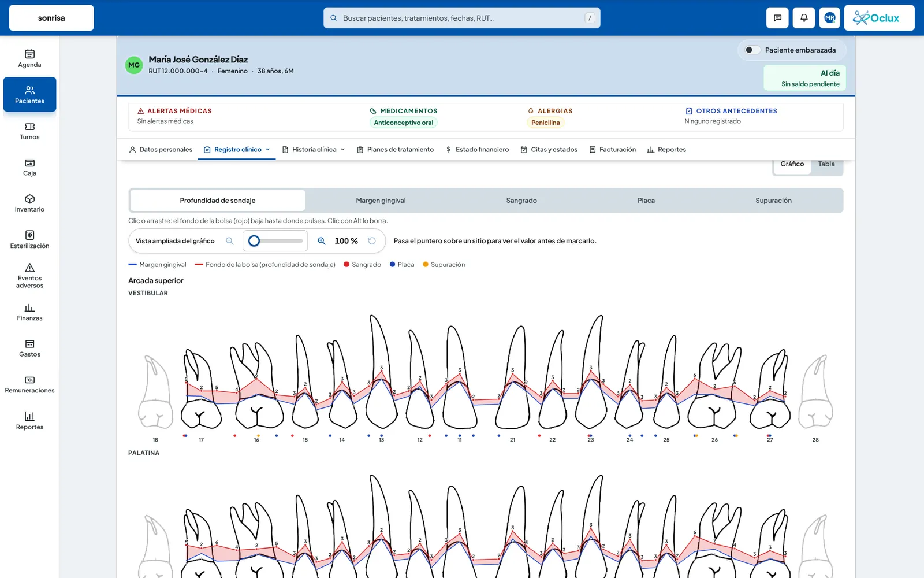The width and height of the screenshot is (924, 578).
Task: Zoom out the periodontal chart
Action: point(230,241)
